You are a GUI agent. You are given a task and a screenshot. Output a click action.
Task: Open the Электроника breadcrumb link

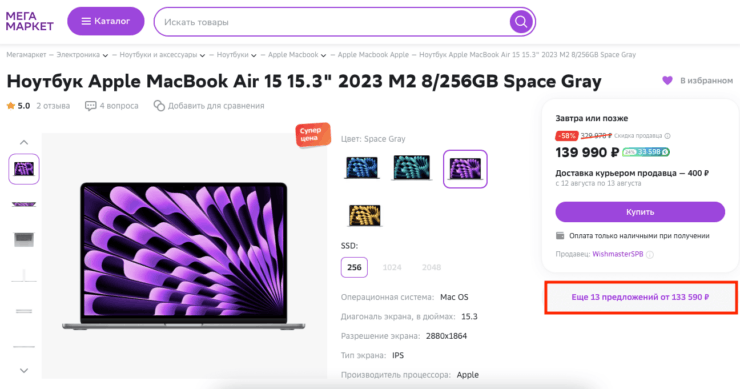click(x=78, y=55)
